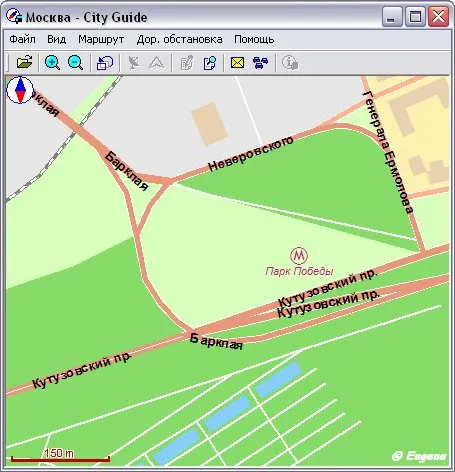Open the Вид menu
The image size is (455, 472).
tap(56, 39)
